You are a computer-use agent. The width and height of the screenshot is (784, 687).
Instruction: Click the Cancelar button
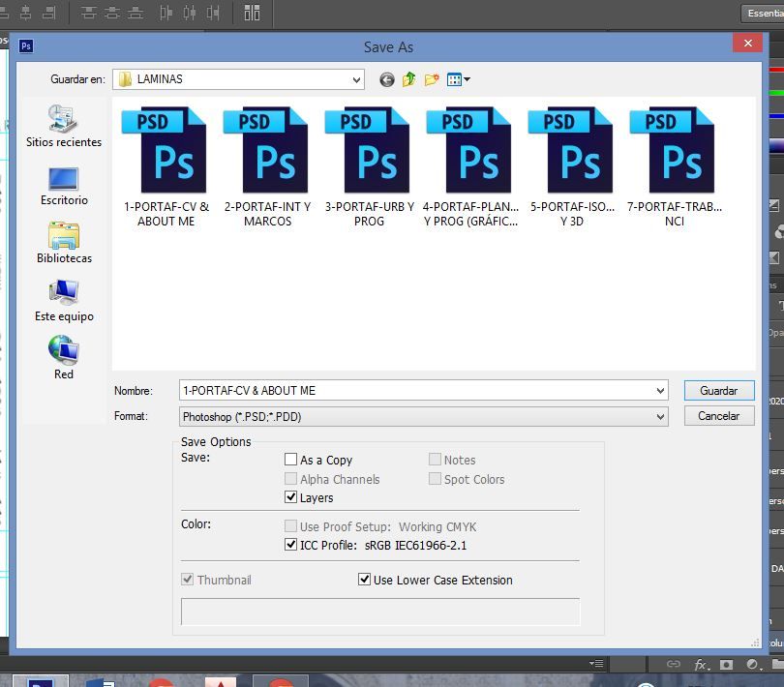click(718, 416)
